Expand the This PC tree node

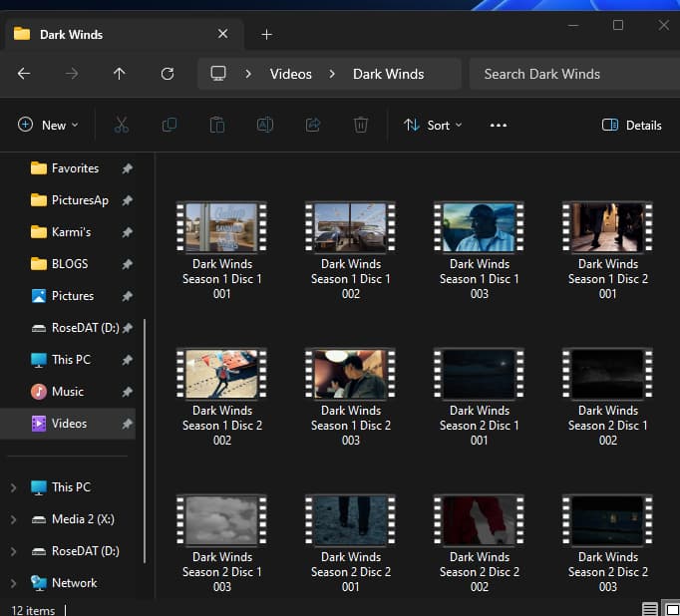click(x=13, y=487)
